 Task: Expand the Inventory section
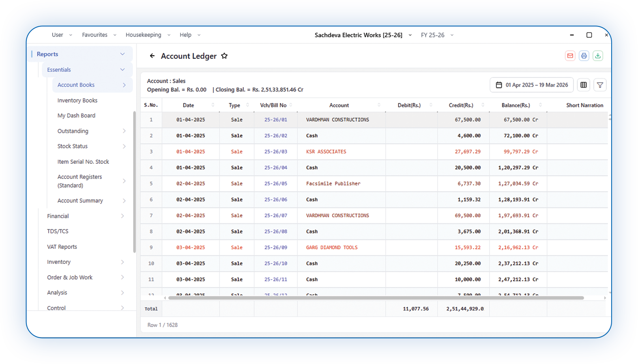tap(122, 262)
